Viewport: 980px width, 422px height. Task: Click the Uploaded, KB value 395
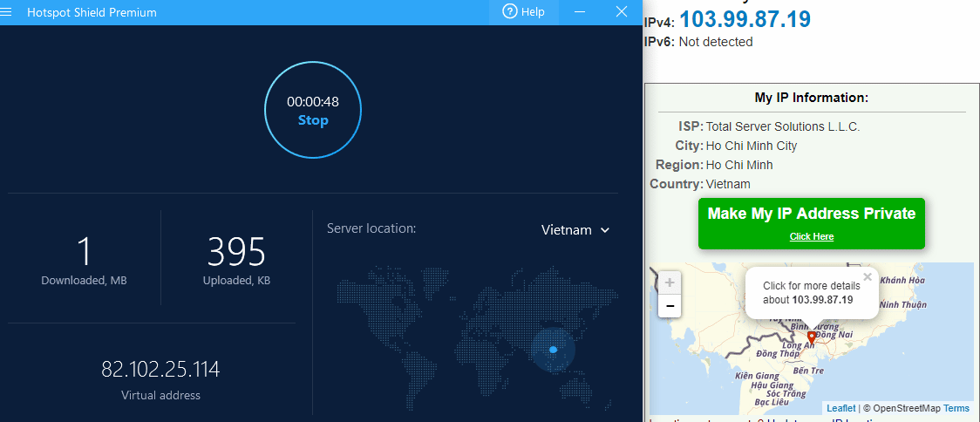[237, 251]
